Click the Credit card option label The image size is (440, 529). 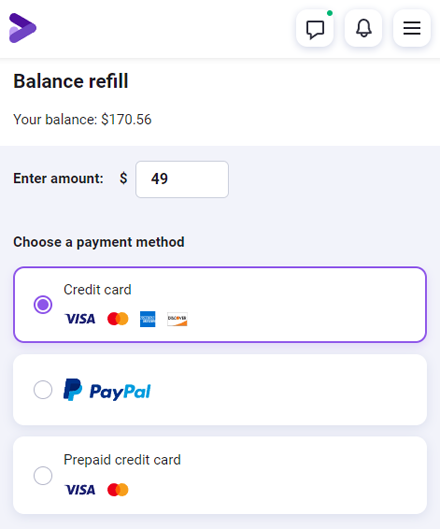click(x=97, y=290)
